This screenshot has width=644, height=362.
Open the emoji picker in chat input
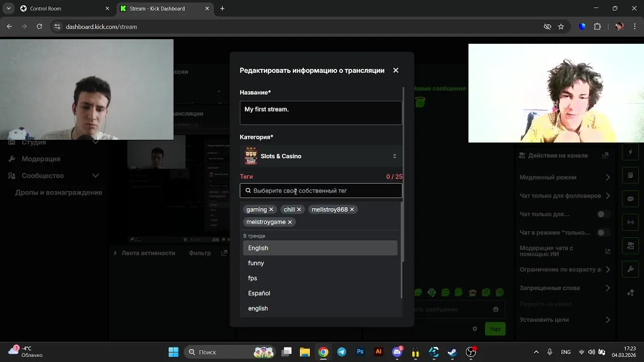click(x=496, y=309)
